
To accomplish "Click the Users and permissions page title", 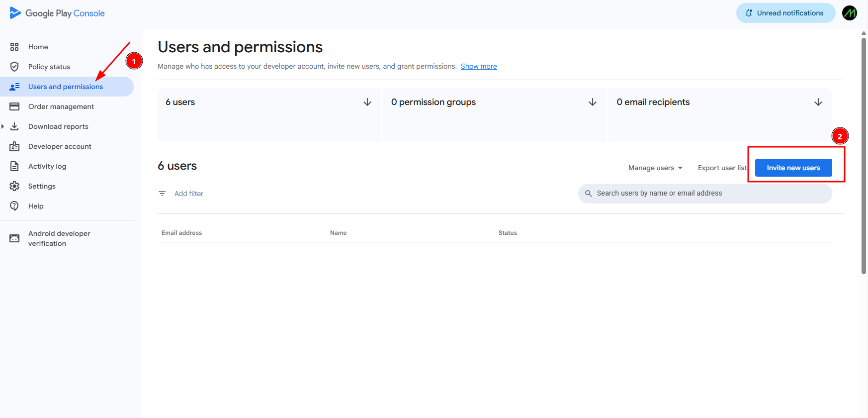I will click(x=240, y=47).
